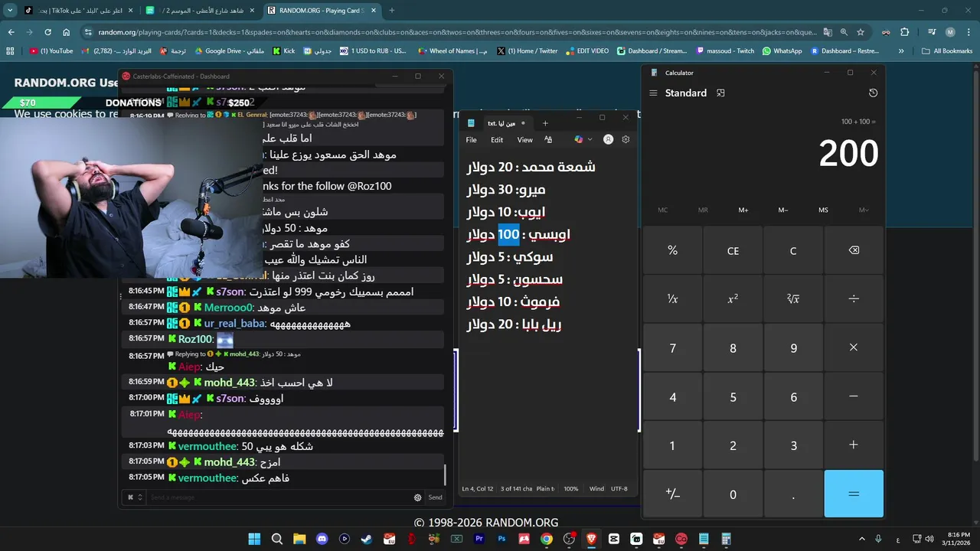Click the text formatting icon in Notepad

click(548, 140)
